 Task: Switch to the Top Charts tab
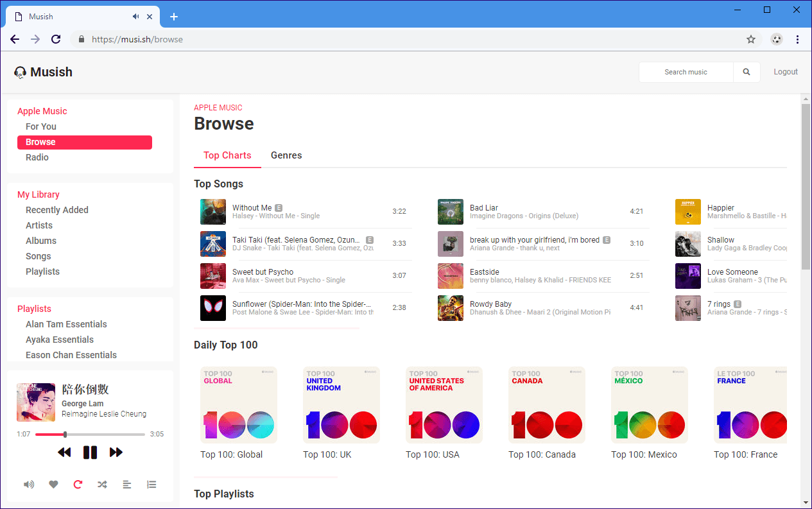227,155
